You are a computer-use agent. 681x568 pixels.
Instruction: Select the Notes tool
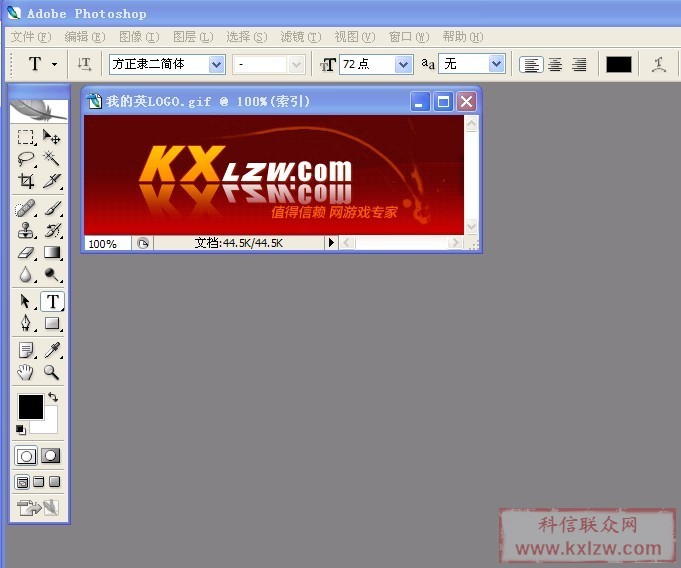tap(26, 350)
